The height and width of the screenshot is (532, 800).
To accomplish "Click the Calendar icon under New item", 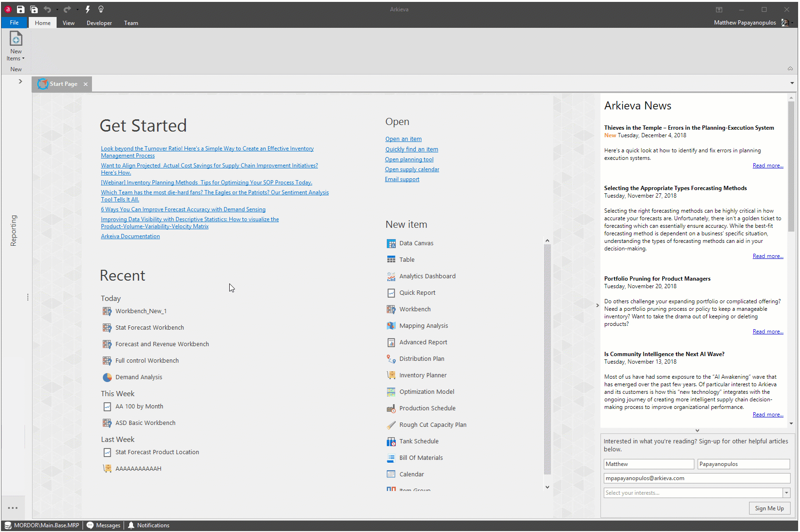I will 391,474.
